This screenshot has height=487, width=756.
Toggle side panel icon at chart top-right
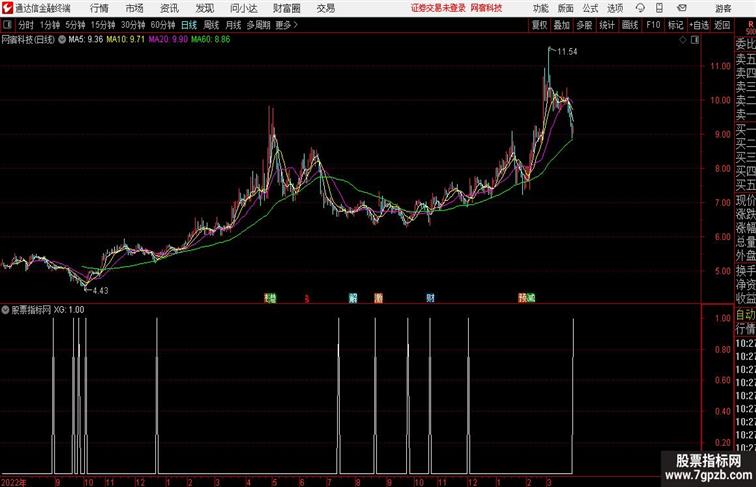click(695, 40)
